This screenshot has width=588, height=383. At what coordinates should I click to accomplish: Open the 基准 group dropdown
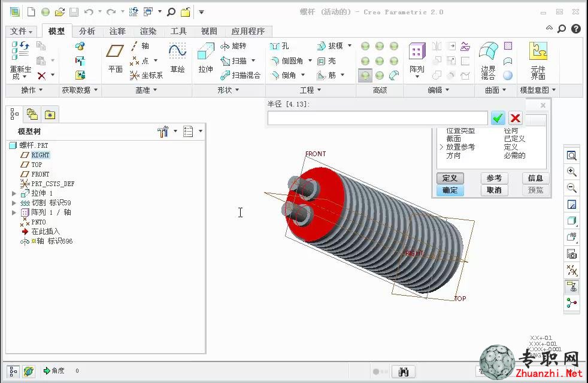tap(146, 90)
